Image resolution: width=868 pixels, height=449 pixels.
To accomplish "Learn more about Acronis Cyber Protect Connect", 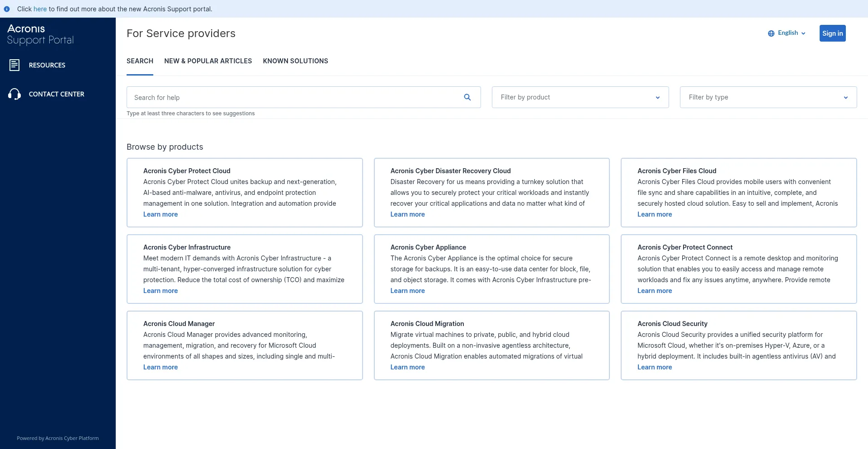I will pos(655,291).
